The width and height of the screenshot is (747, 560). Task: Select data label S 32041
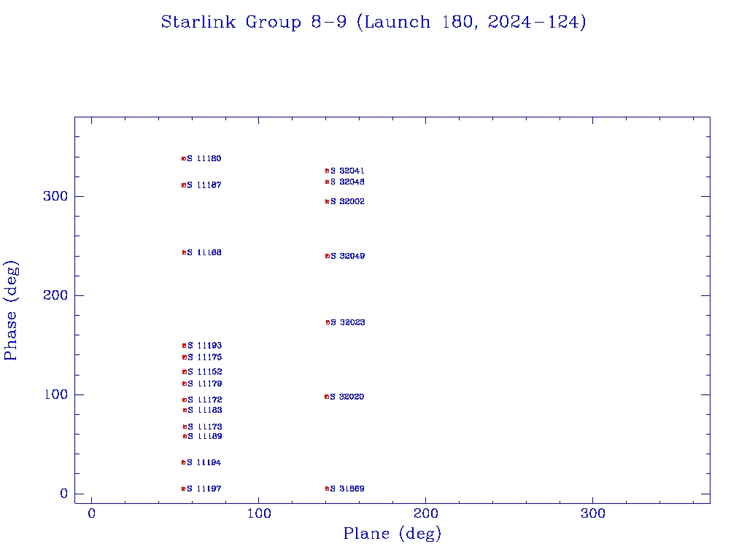click(348, 171)
